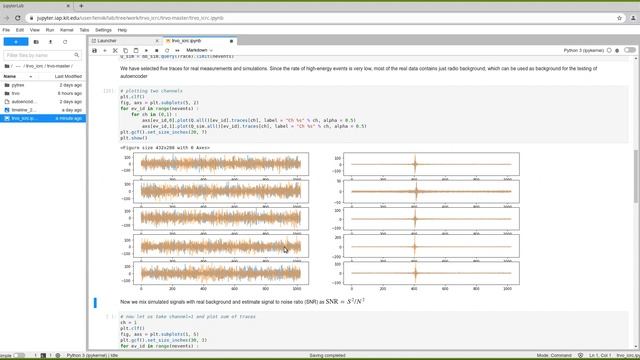Paste cell using the clipboard toolbar icon

[136, 51]
